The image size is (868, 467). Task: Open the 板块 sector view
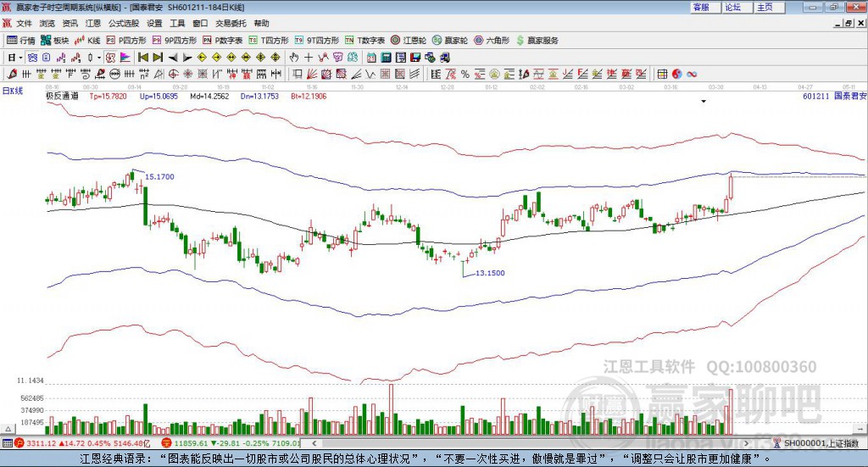pos(55,41)
